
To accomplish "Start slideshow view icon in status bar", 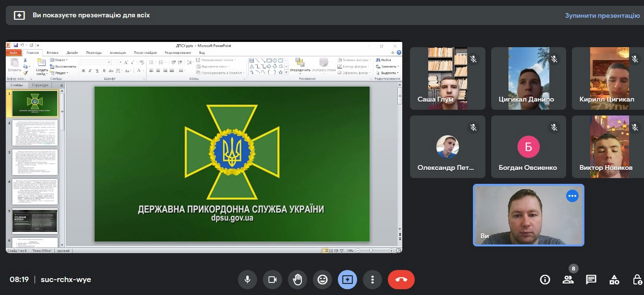I will coord(343,251).
